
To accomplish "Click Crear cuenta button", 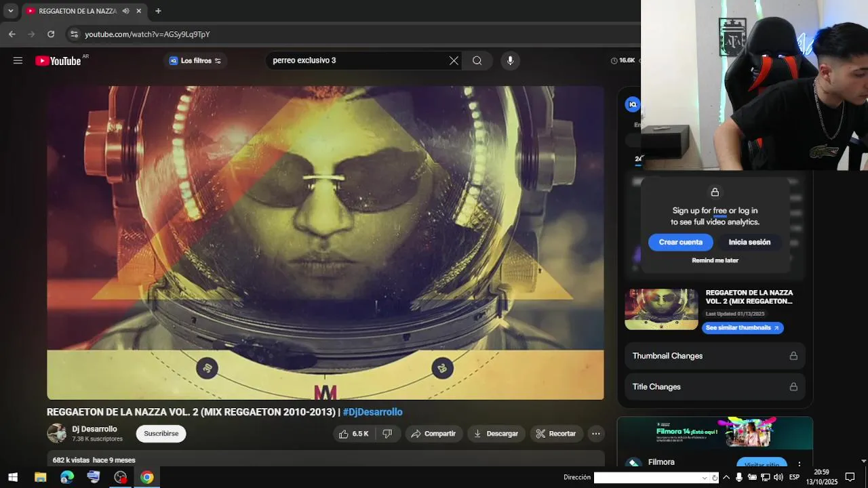I will [680, 242].
